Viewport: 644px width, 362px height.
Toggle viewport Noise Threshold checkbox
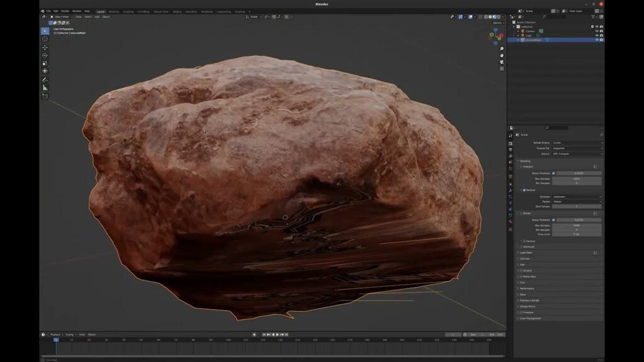[553, 173]
